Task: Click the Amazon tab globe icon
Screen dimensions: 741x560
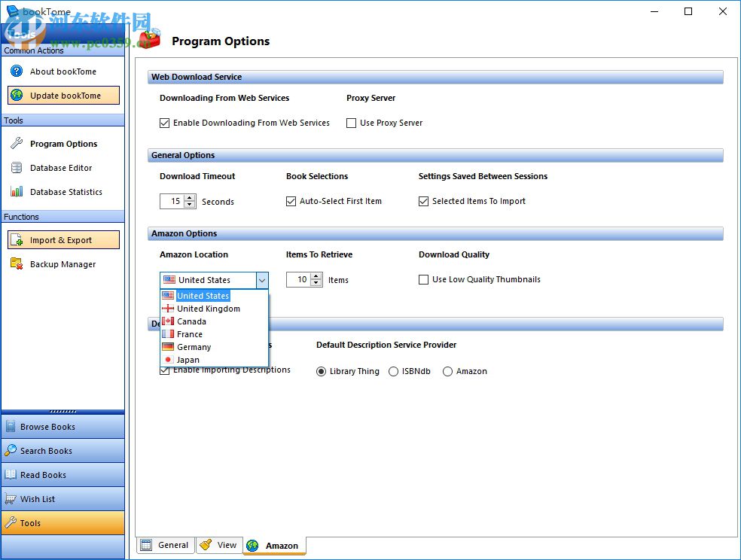Action: pyautogui.click(x=253, y=546)
